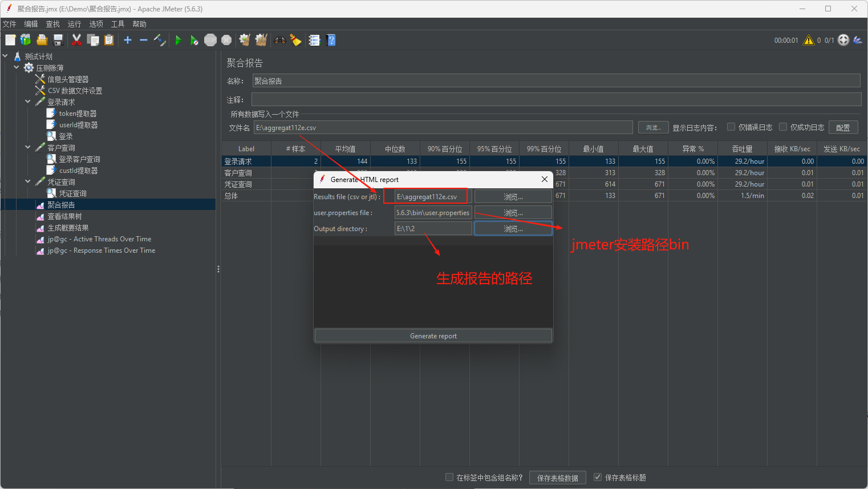
Task: Click the Generate report button
Action: pyautogui.click(x=433, y=336)
